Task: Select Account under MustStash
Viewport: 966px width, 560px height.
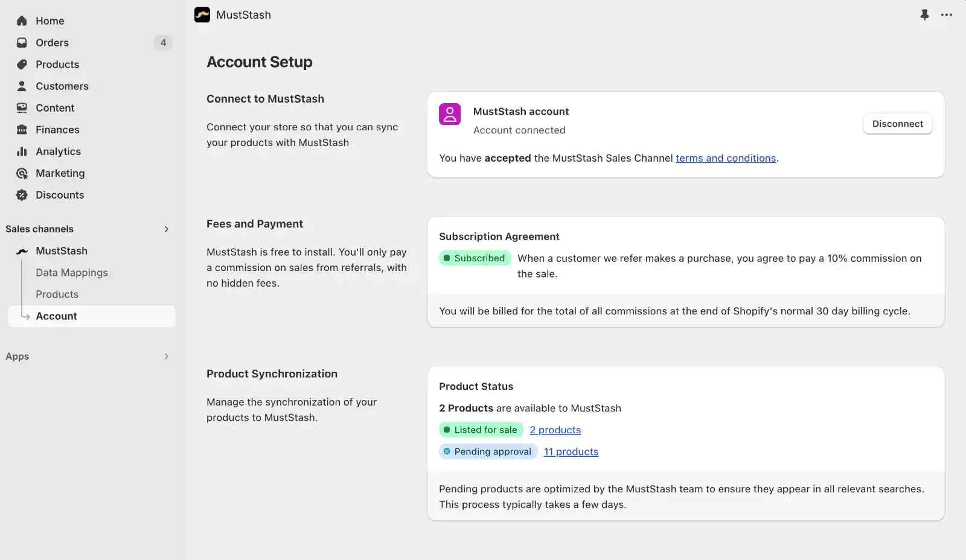Action: coord(92,316)
